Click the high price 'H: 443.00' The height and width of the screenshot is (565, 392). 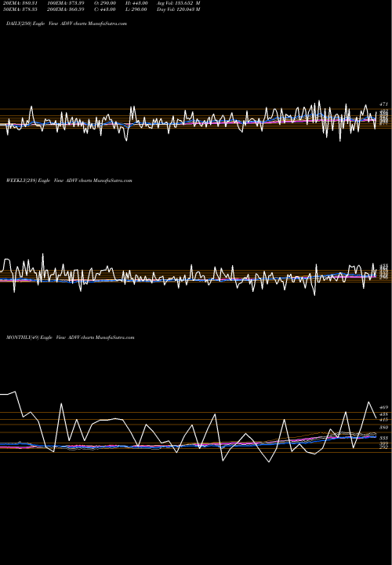click(x=136, y=3)
